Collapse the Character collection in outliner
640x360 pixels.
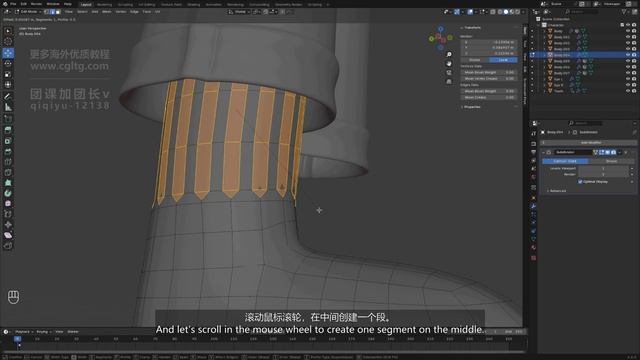pos(539,25)
